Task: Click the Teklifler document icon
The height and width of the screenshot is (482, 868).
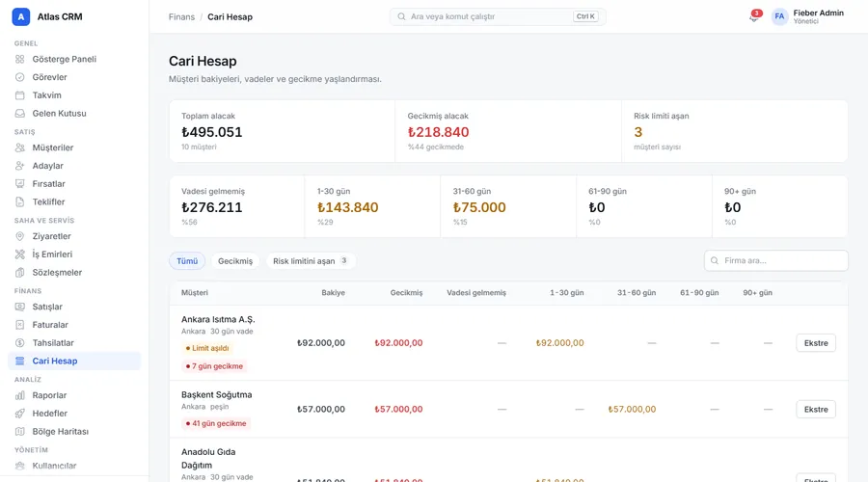Action: click(20, 202)
